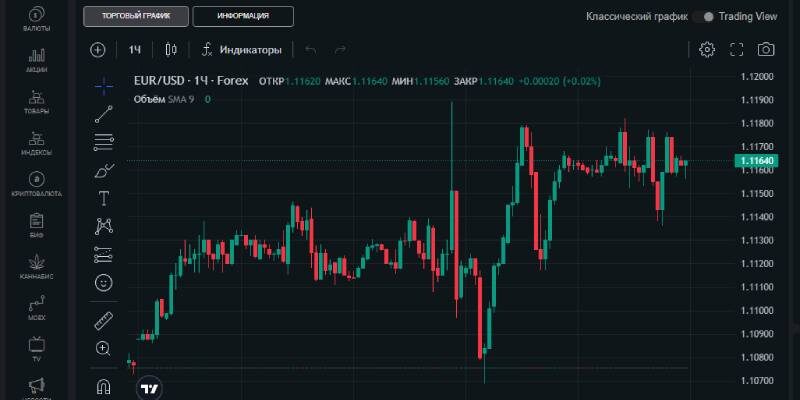
Task: Open the Валюты currencies section
Action: click(36, 19)
